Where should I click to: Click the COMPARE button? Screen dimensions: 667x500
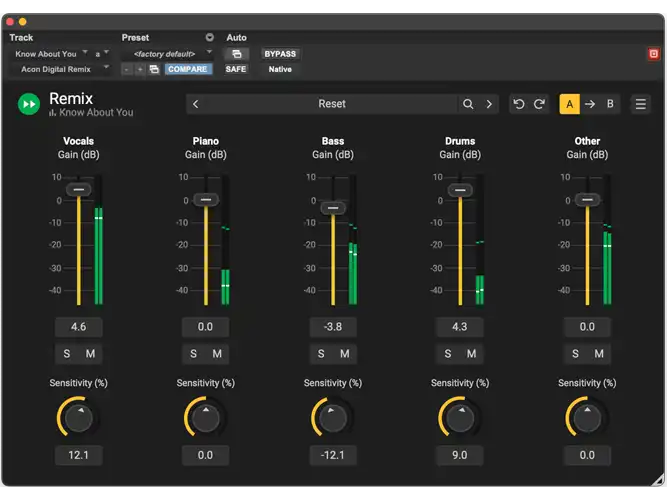[188, 69]
